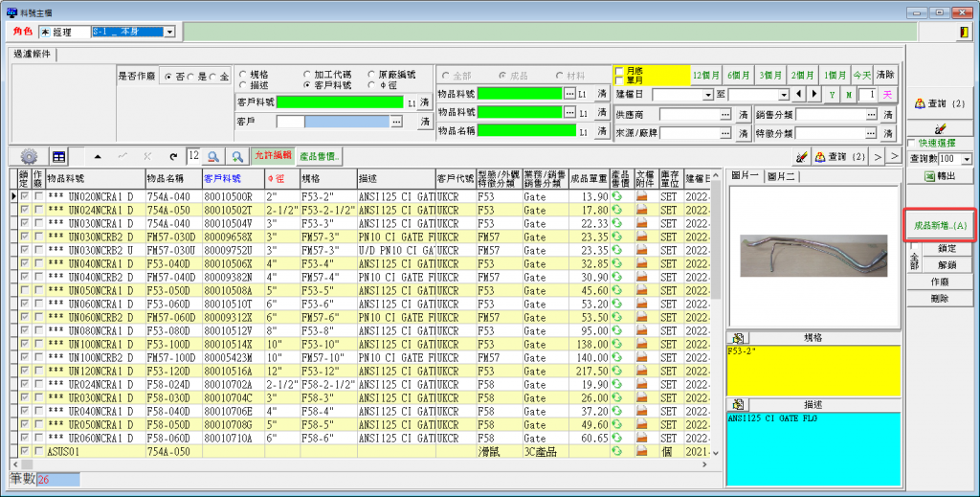The height and width of the screenshot is (497, 980).
Task: Expand the 查詢數 100 dropdown
Action: click(967, 158)
